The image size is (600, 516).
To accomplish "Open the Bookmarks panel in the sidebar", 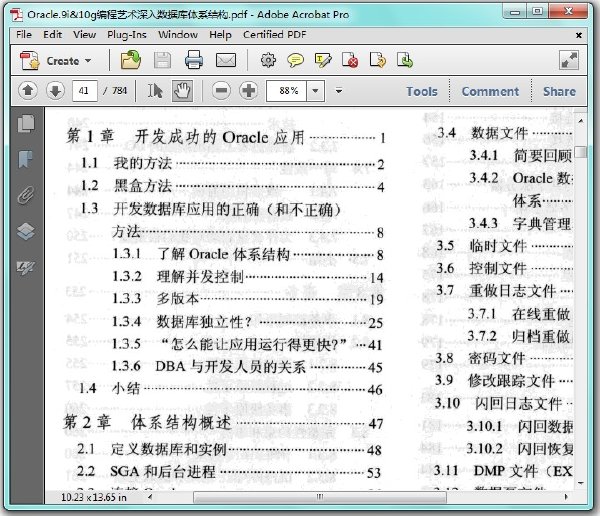I will point(26,159).
